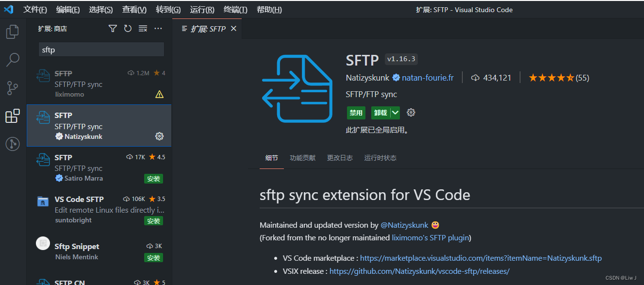Open the Run and Debug view
Viewport: 644px width, 285px height.
coord(12,144)
